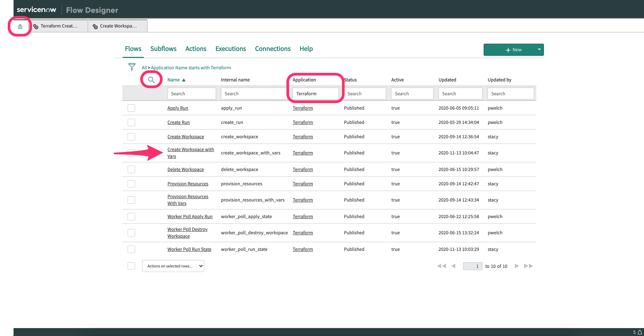Go to last page arrow

point(528,266)
